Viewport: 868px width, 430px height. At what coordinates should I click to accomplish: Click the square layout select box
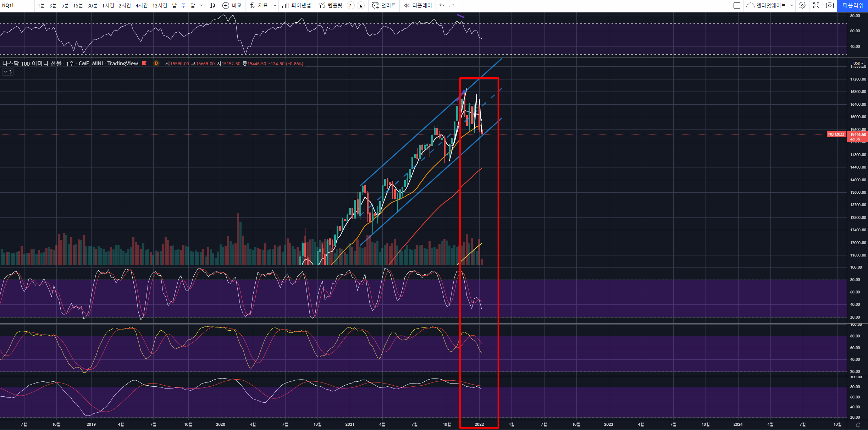(x=737, y=5)
